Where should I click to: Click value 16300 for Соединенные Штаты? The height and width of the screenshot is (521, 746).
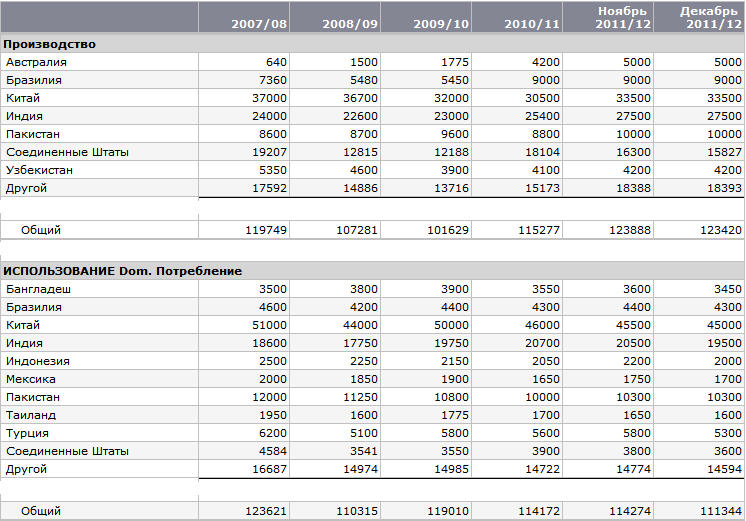tap(633, 152)
